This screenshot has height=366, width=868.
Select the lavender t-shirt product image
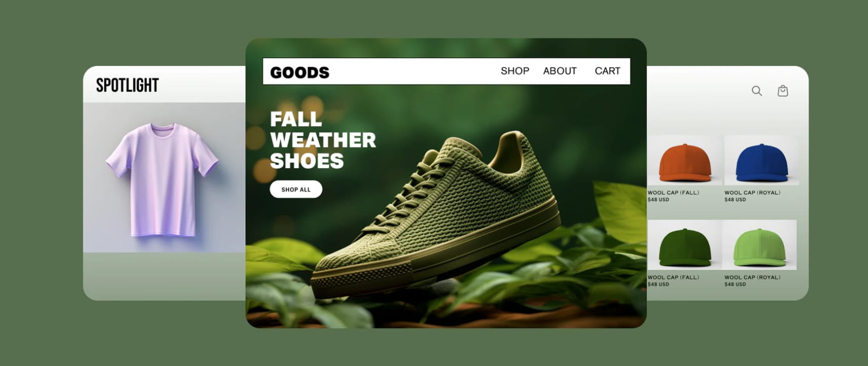pos(162,179)
